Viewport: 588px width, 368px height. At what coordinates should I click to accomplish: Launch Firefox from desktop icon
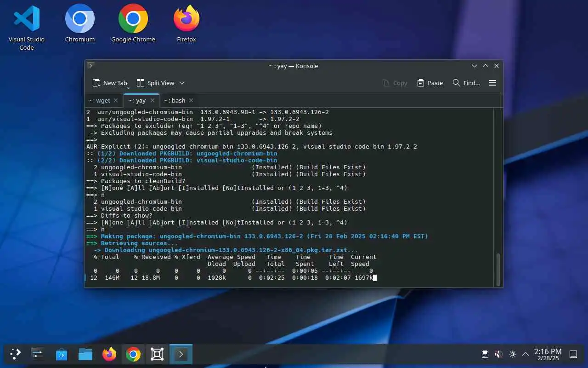tap(187, 24)
